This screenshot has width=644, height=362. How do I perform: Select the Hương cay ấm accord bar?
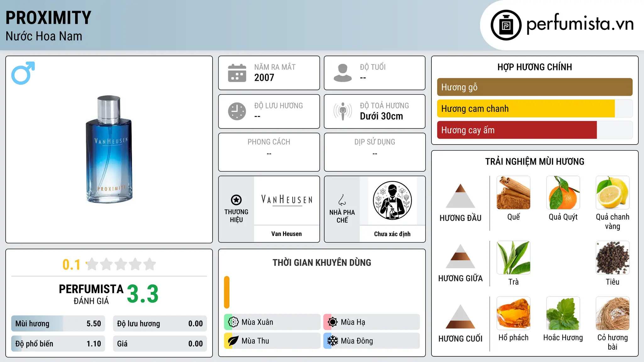point(535,130)
